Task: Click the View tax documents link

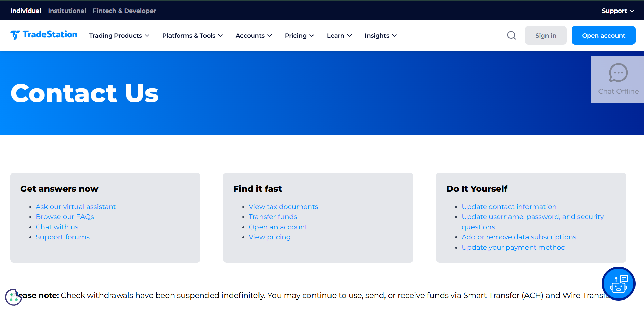Action: coord(283,207)
